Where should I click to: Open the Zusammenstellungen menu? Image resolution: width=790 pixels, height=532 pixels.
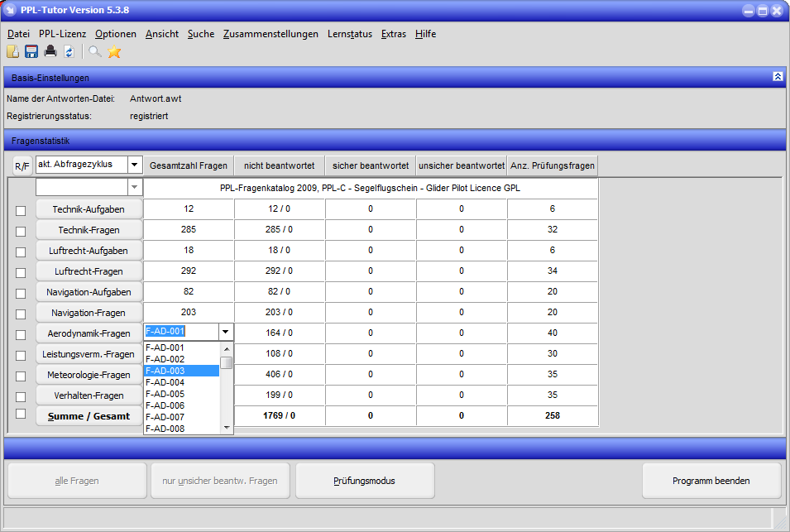[x=271, y=34]
